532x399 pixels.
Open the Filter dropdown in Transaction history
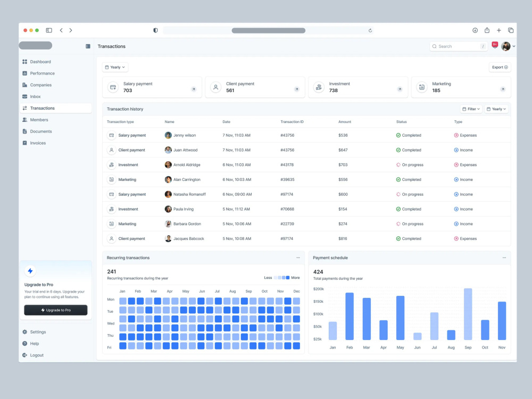(x=471, y=109)
